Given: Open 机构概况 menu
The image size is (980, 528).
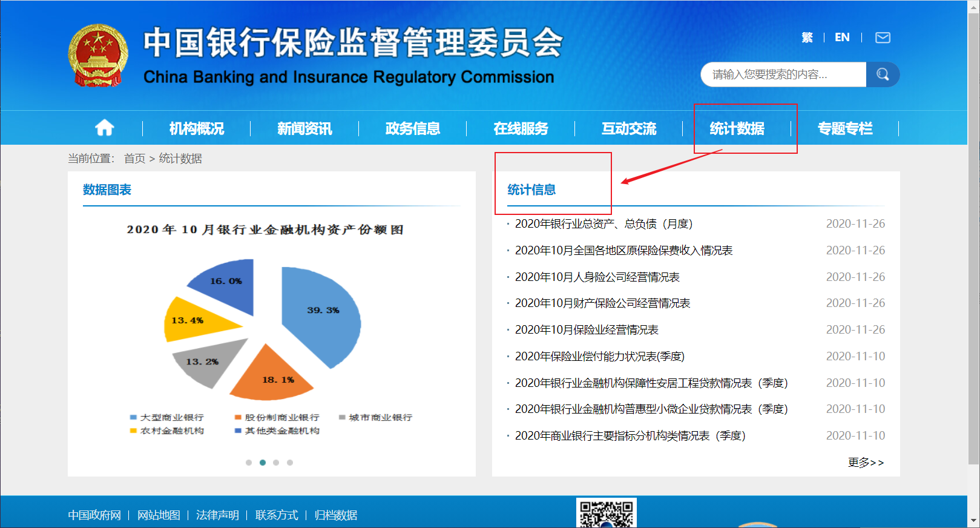Looking at the screenshot, I should click(197, 128).
